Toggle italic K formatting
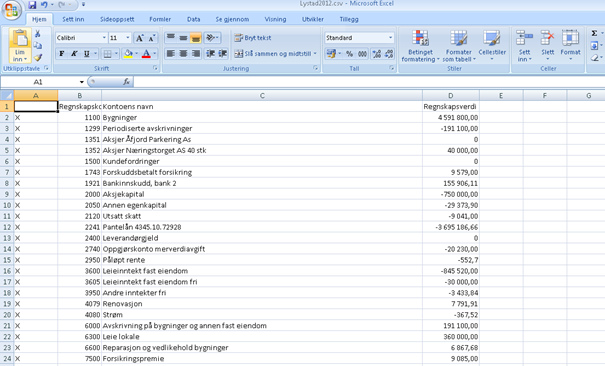 pyautogui.click(x=74, y=54)
